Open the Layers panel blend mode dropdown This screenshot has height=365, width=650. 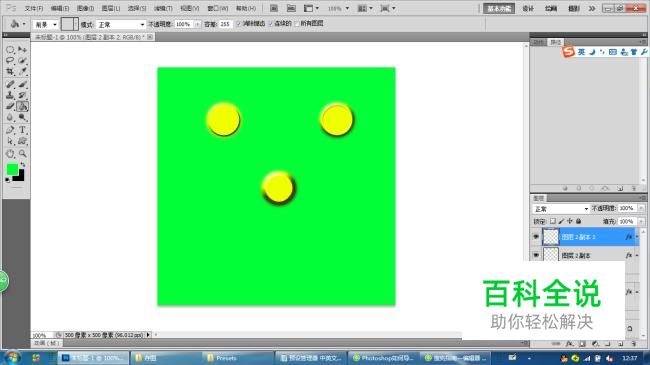[561, 209]
